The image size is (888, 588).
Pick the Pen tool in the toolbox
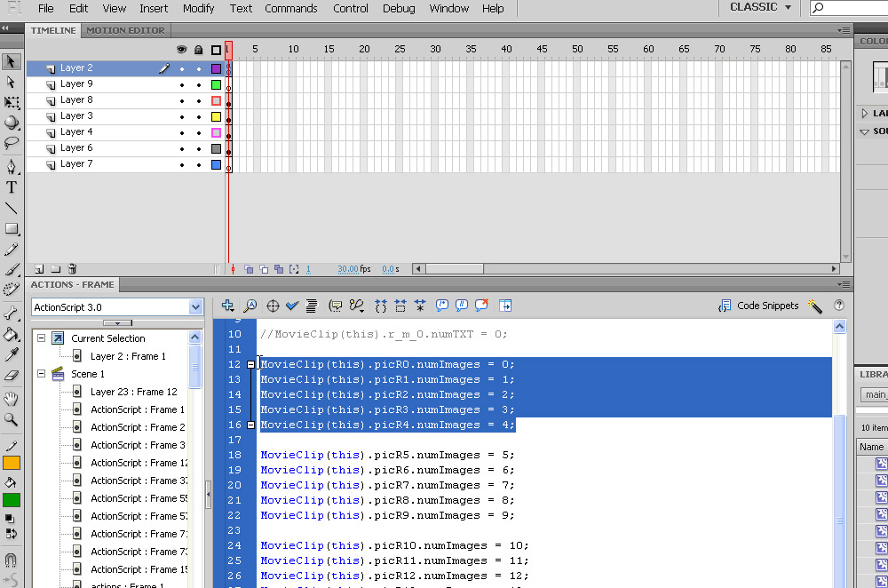pyautogui.click(x=12, y=166)
